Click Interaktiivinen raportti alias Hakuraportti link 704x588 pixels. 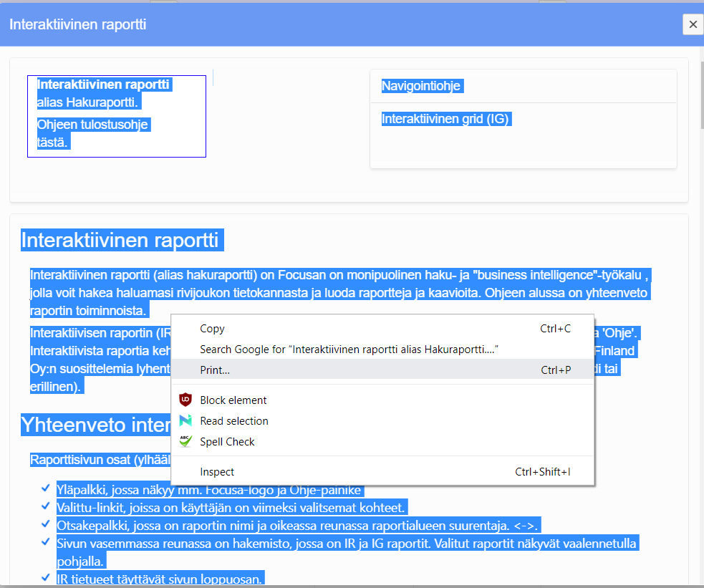tap(103, 93)
